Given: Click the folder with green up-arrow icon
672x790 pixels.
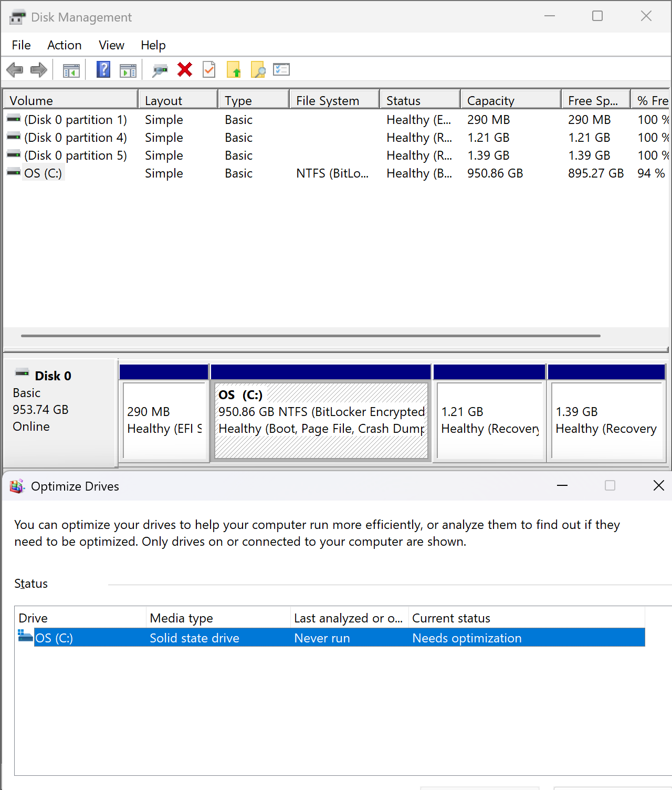Looking at the screenshot, I should (x=234, y=69).
